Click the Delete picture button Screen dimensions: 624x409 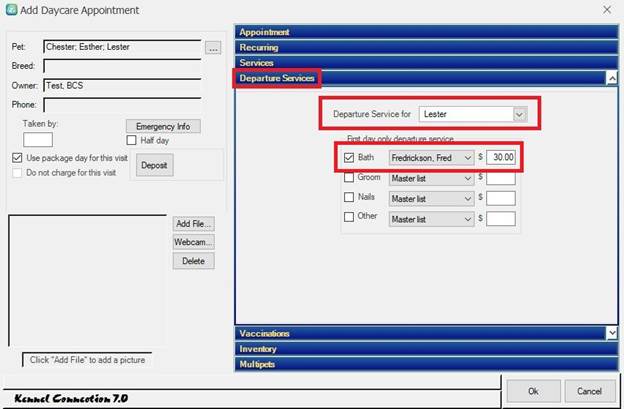coord(193,261)
